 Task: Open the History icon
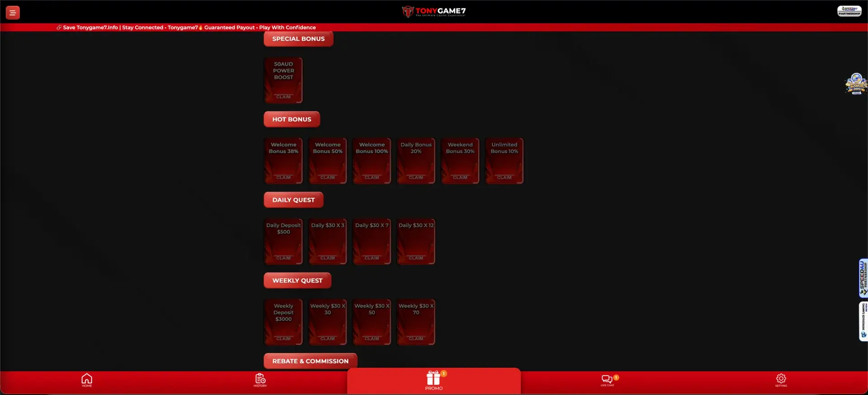(x=260, y=380)
